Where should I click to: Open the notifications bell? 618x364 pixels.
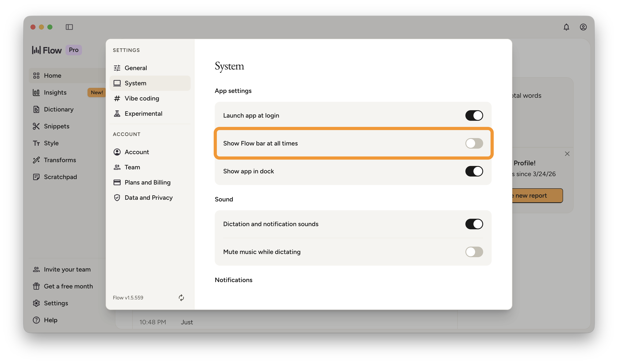click(x=566, y=27)
